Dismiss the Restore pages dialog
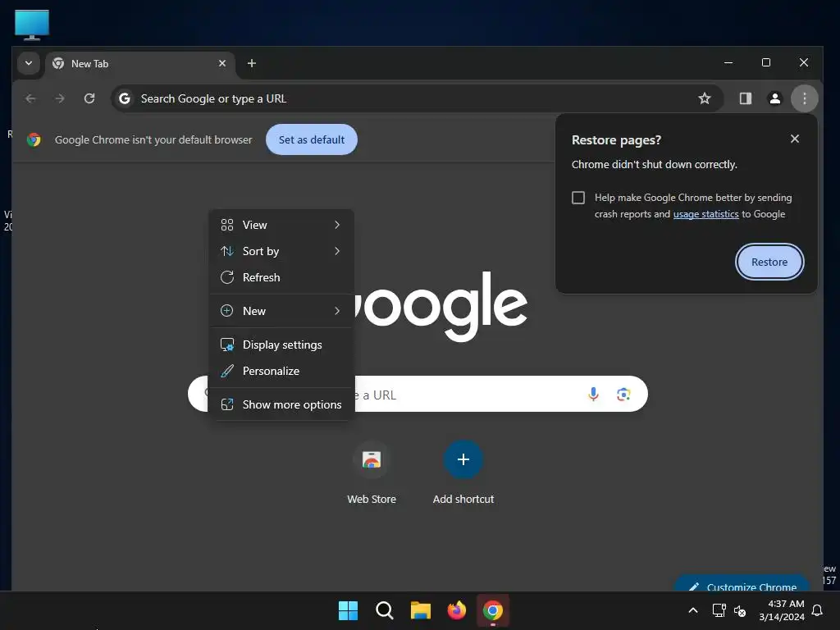The image size is (840, 630). click(794, 139)
